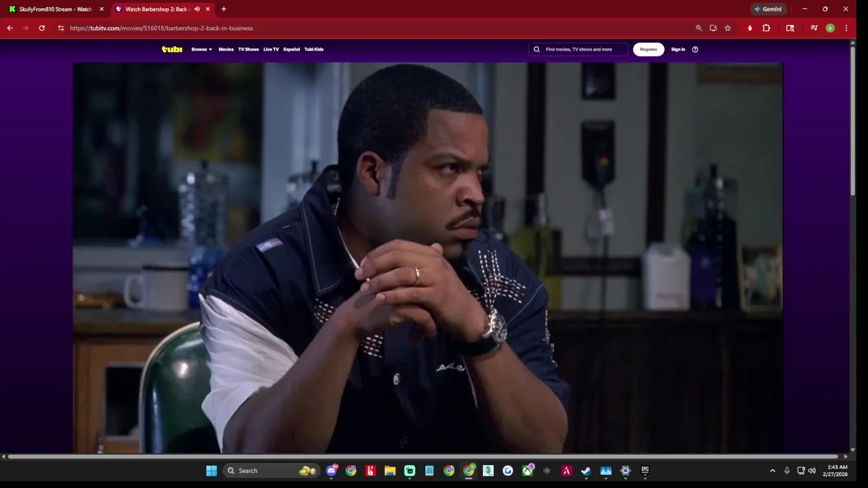Go back to previous page
The width and height of the screenshot is (868, 488).
pyautogui.click(x=9, y=28)
